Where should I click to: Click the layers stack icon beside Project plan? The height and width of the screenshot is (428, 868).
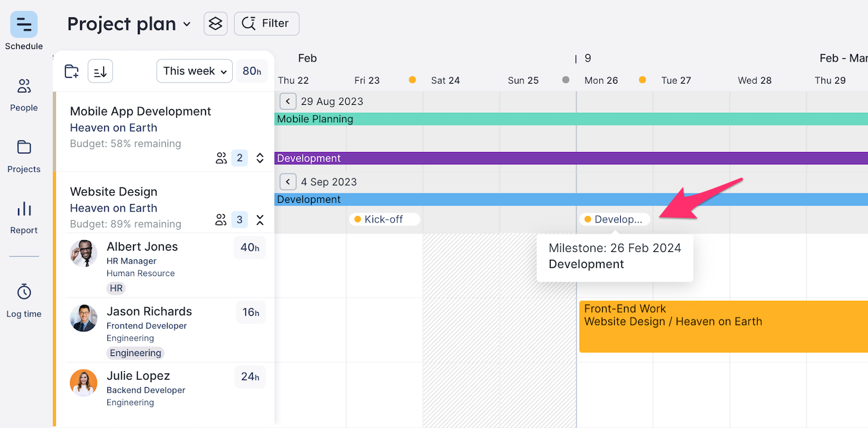(215, 24)
